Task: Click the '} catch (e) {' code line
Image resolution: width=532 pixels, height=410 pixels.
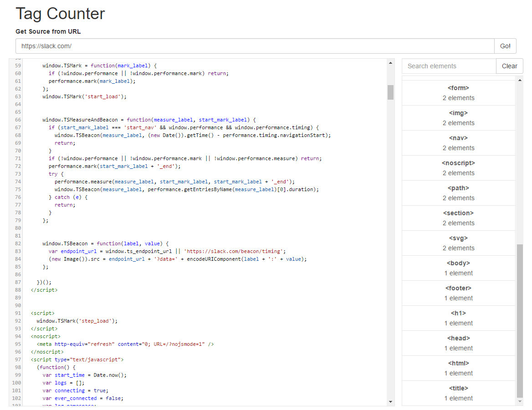Action: pyautogui.click(x=68, y=197)
